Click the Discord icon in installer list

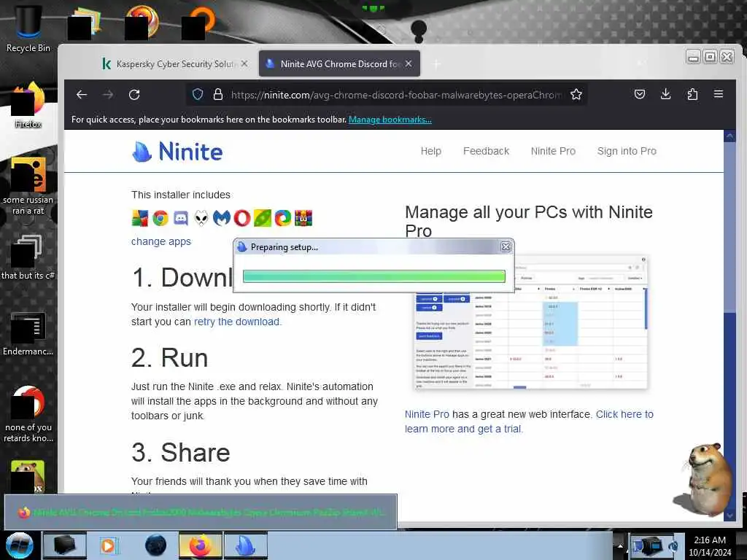181,218
